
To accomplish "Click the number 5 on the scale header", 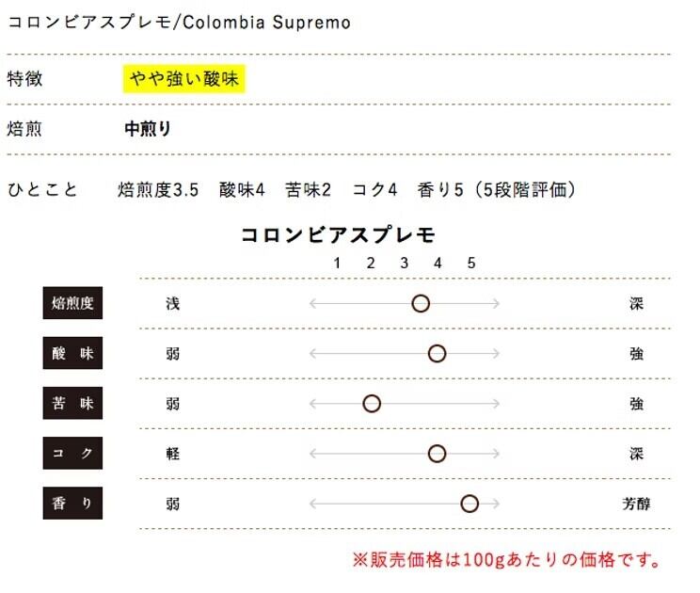I will click(x=471, y=263).
